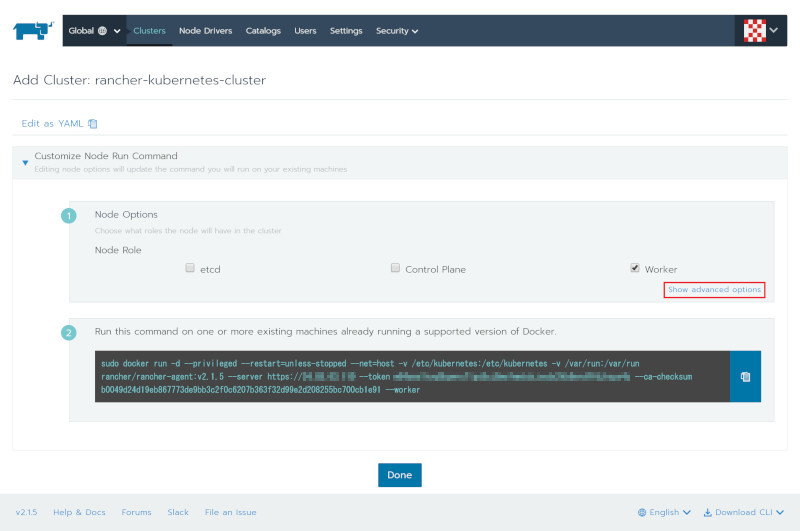Image resolution: width=800 pixels, height=531 pixels.
Task: Click the v2.1.5 version link
Action: click(x=27, y=512)
